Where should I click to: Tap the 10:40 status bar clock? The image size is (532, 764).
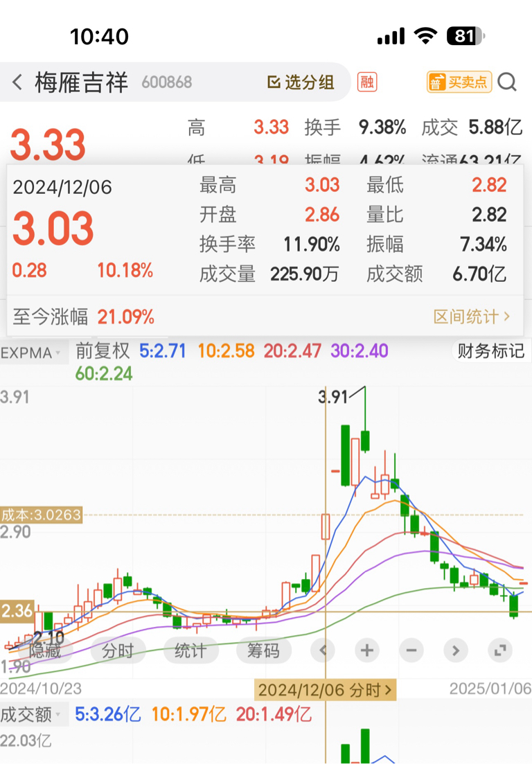pyautogui.click(x=99, y=37)
